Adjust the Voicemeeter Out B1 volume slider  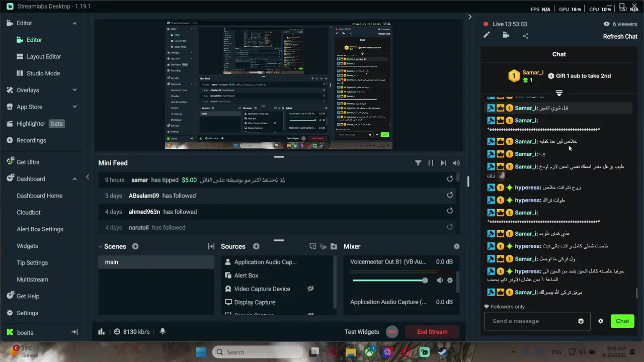point(389,281)
